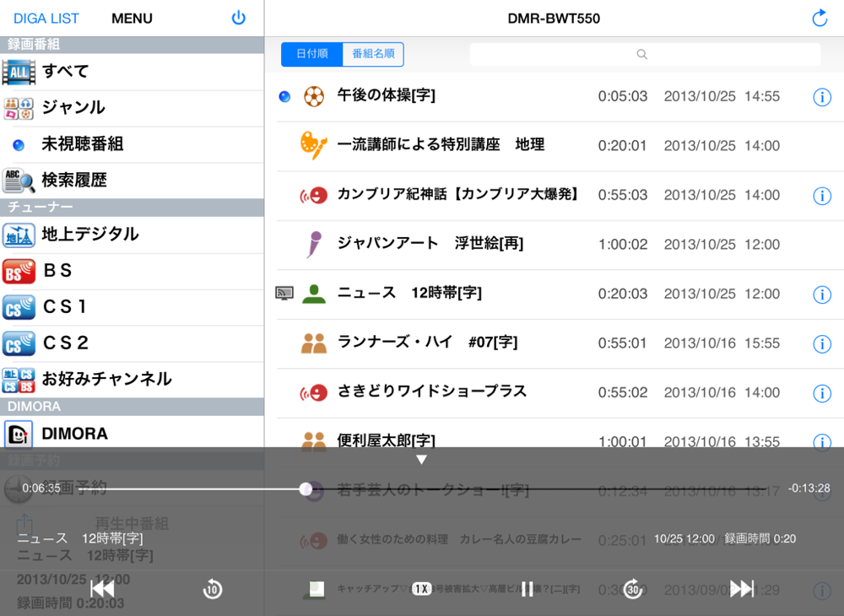The width and height of the screenshot is (844, 616).
Task: Show info for ニュース 12時帯[字] in list
Action: (821, 294)
